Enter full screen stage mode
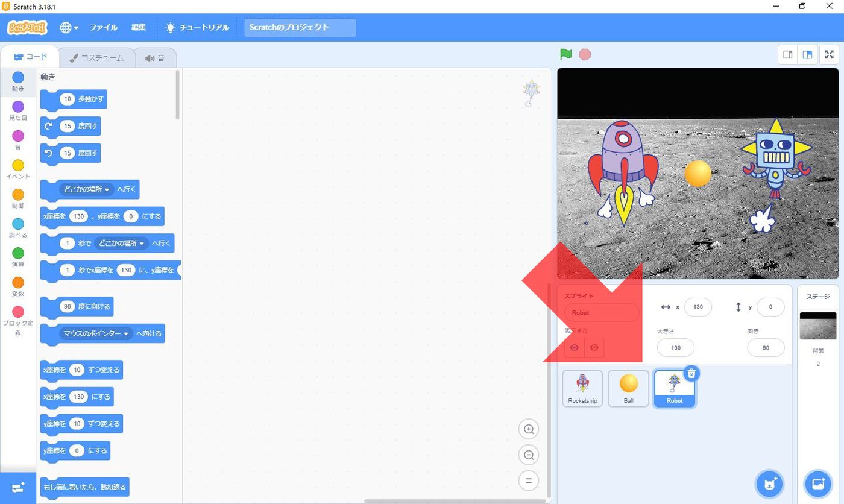844x504 pixels. [x=830, y=55]
